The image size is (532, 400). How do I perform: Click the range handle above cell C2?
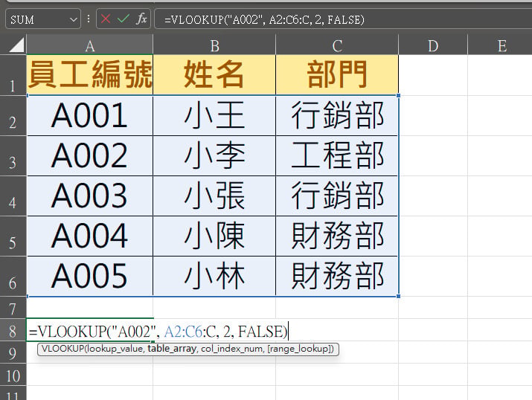pos(398,96)
